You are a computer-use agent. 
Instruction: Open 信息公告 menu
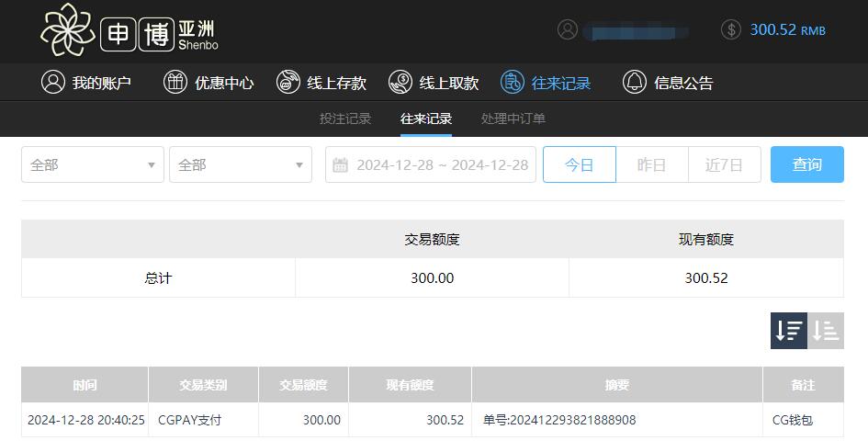668,83
